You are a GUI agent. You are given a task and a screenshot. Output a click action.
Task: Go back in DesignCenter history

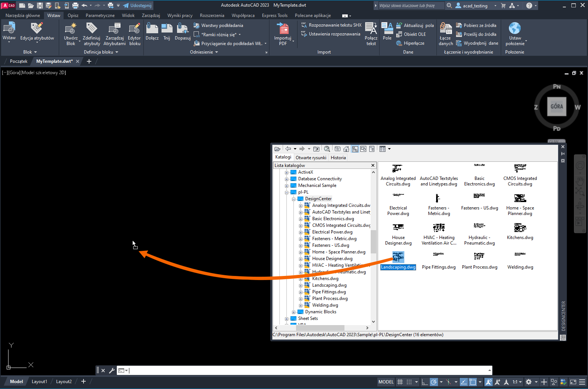click(x=288, y=149)
